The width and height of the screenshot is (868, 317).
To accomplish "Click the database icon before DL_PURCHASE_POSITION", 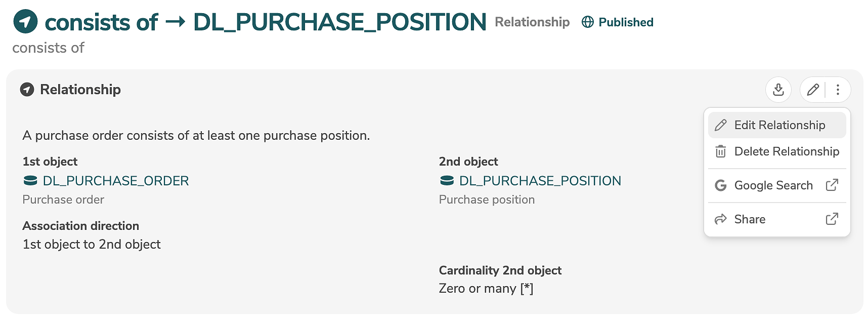I will [447, 181].
